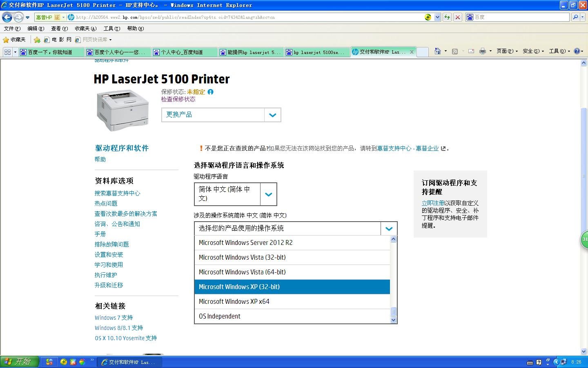This screenshot has height=368, width=588.
Task: Click the read mail envelope icon
Action: tap(471, 51)
